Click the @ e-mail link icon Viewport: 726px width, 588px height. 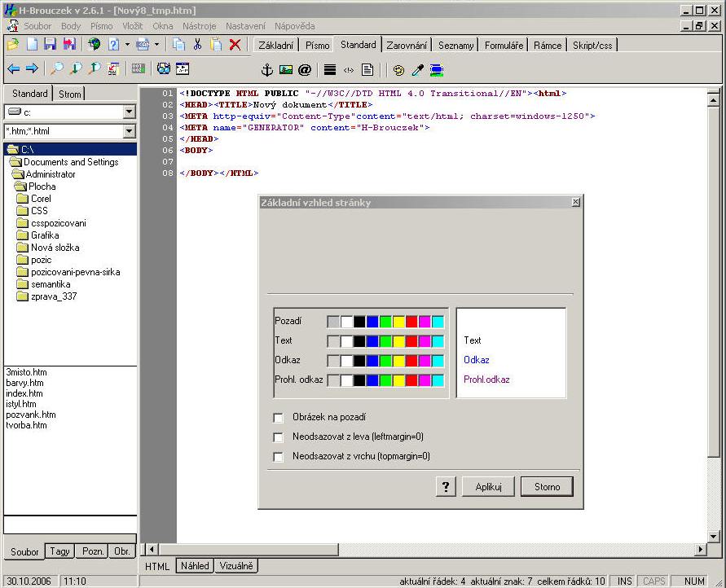(x=305, y=70)
